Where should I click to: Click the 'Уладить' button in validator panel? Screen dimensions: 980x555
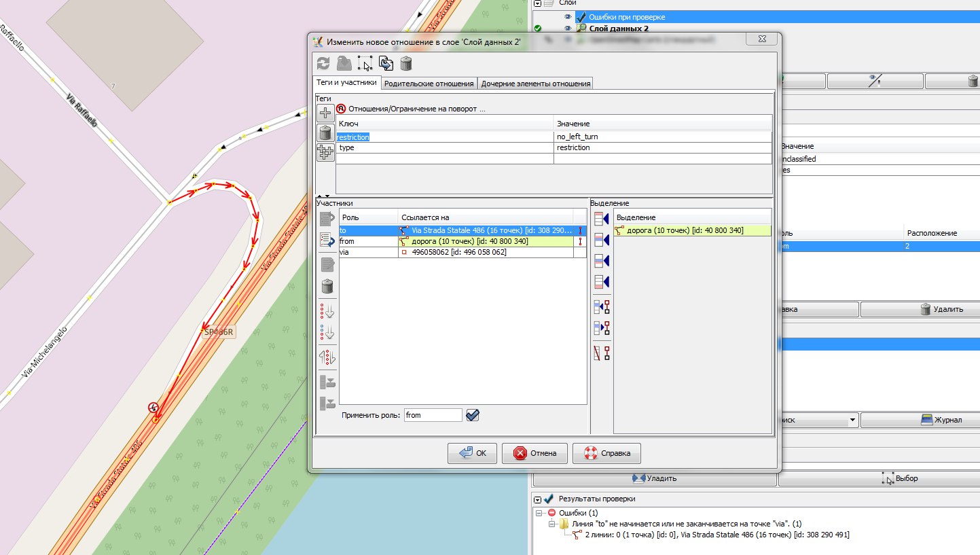point(655,478)
